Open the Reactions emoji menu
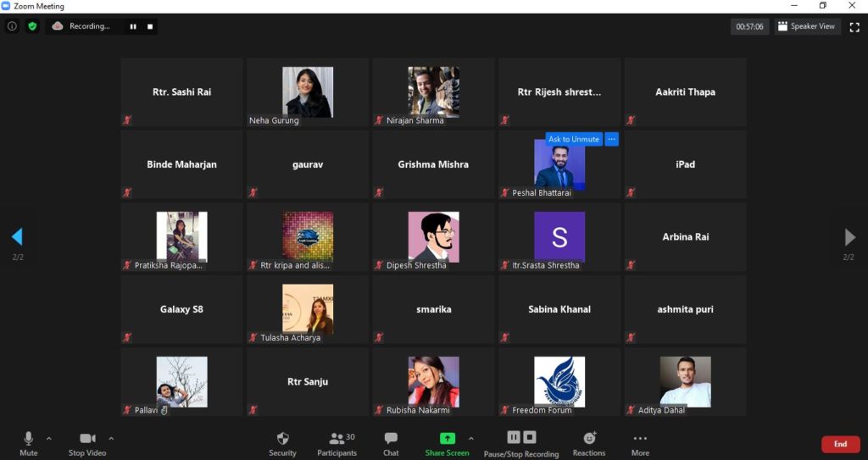 [x=589, y=439]
